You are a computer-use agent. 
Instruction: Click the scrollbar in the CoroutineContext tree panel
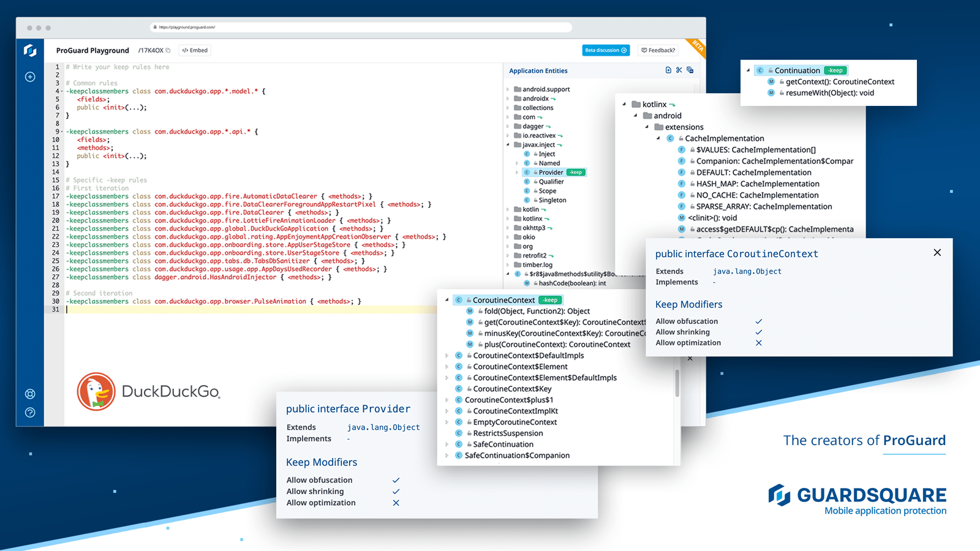click(x=677, y=383)
